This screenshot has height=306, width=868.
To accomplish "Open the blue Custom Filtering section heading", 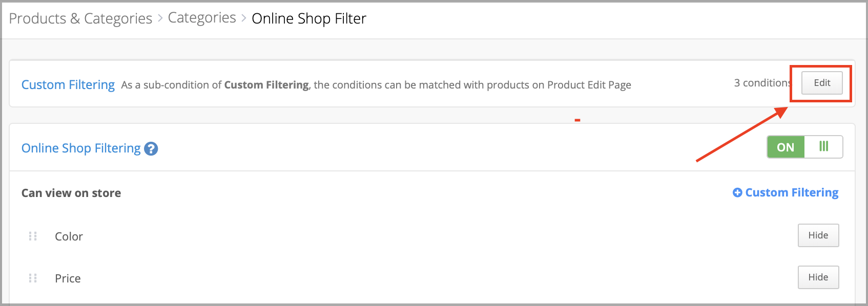I will [x=68, y=84].
